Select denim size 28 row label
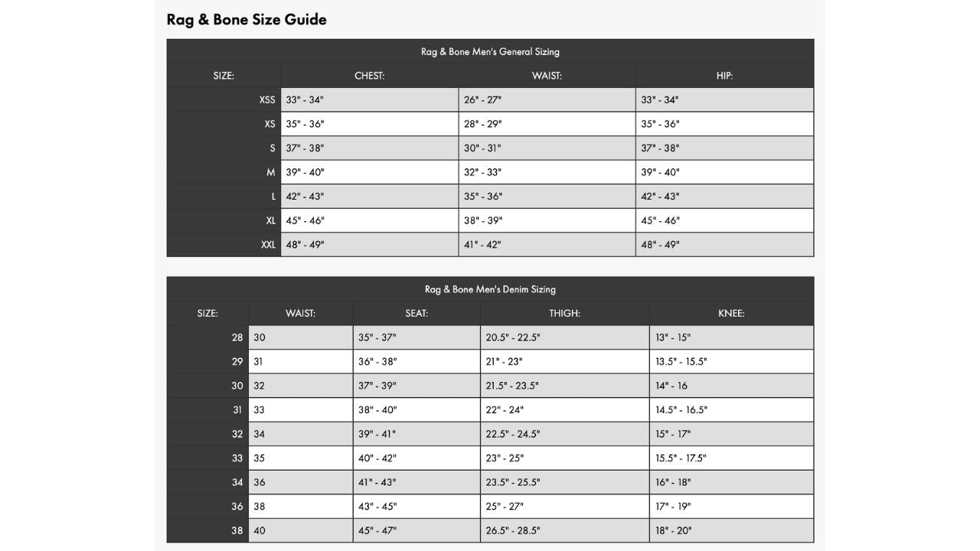The width and height of the screenshot is (980, 551). (x=237, y=337)
